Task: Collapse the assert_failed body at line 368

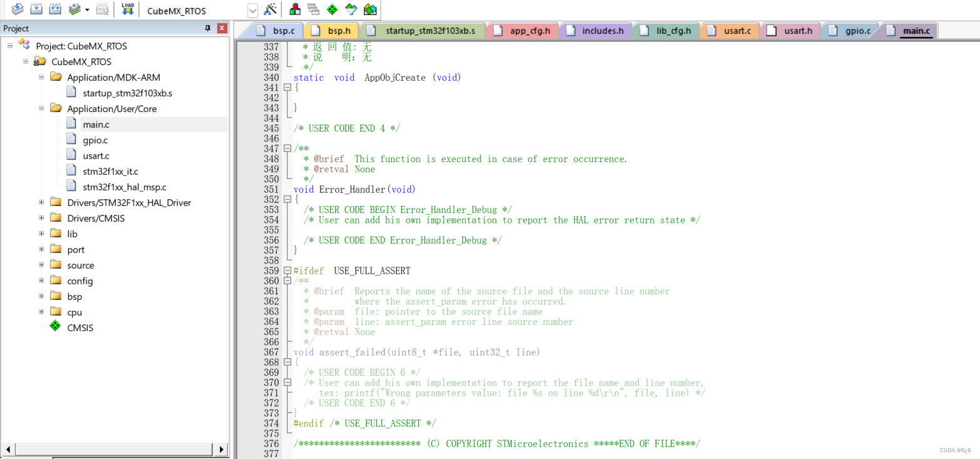Action: pos(287,362)
